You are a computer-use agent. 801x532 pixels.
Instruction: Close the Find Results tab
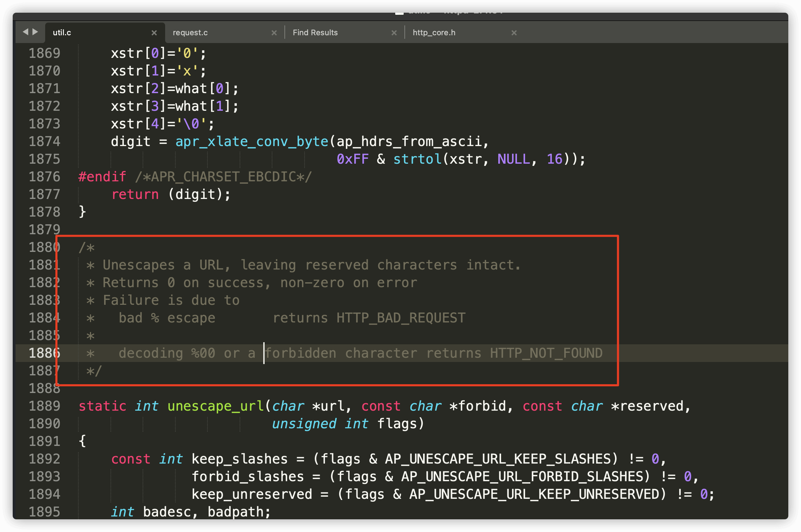point(394,33)
